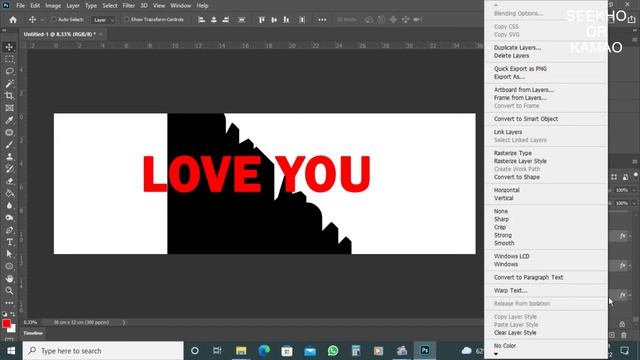Select the Rectangular Marquee tool
This screenshot has width=640, height=360.
point(9,59)
